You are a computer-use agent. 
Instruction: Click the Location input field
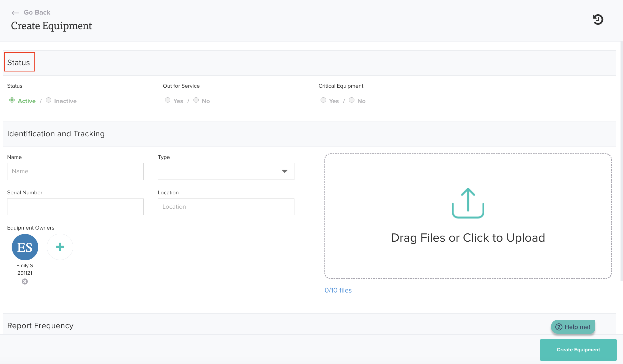[x=226, y=207]
